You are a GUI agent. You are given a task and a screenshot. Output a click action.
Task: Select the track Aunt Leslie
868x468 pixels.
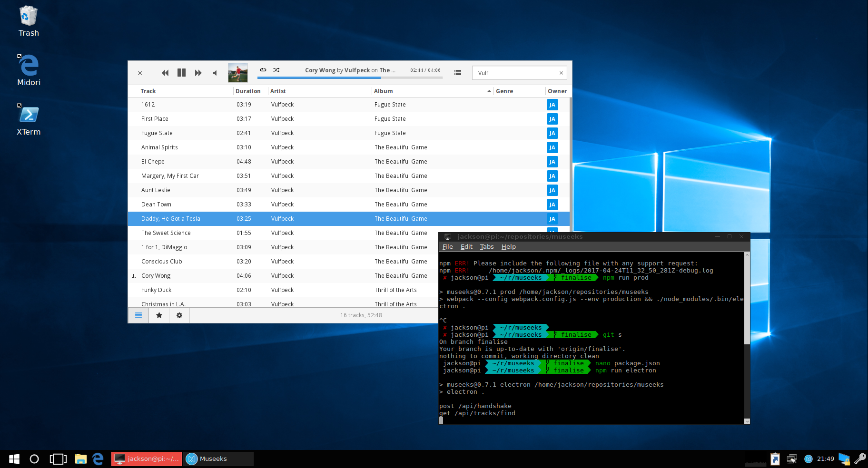coord(349,190)
